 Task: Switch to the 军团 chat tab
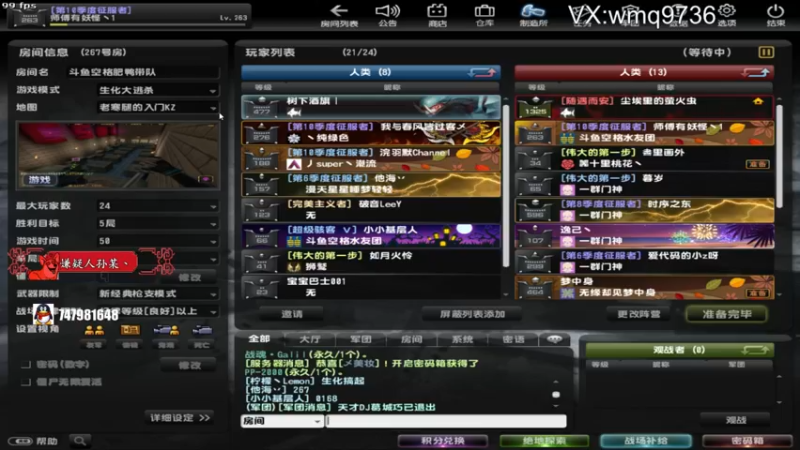click(x=361, y=339)
